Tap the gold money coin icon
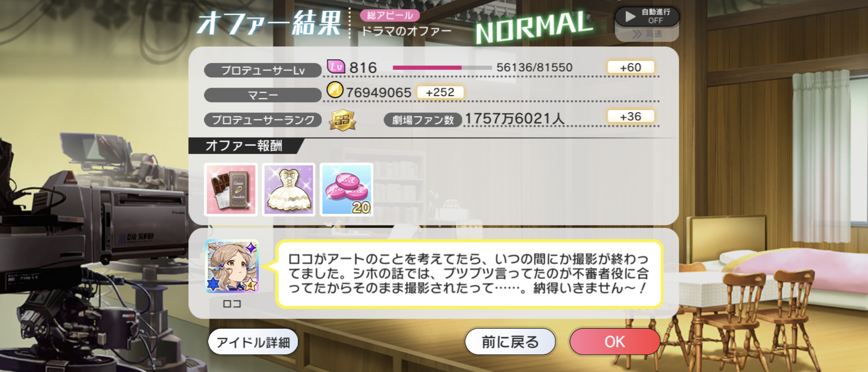 (335, 90)
